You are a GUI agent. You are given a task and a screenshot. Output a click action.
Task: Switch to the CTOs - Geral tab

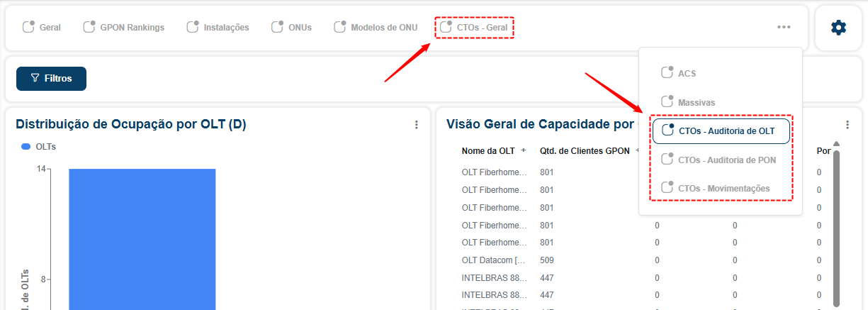[474, 28]
